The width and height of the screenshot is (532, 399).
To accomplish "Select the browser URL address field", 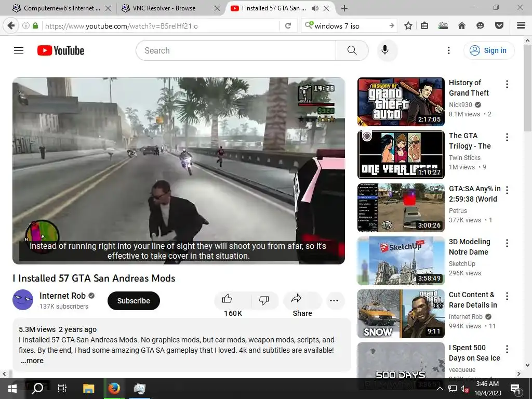I will tap(161, 26).
